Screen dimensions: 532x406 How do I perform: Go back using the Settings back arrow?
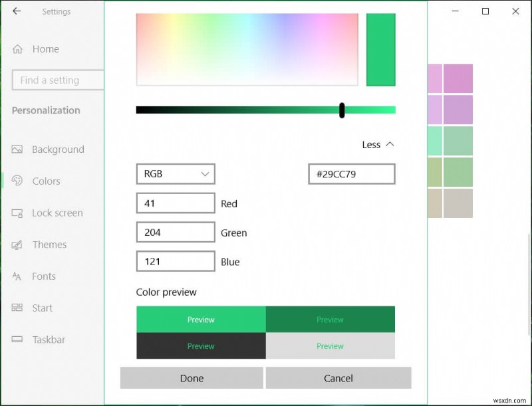pos(17,11)
